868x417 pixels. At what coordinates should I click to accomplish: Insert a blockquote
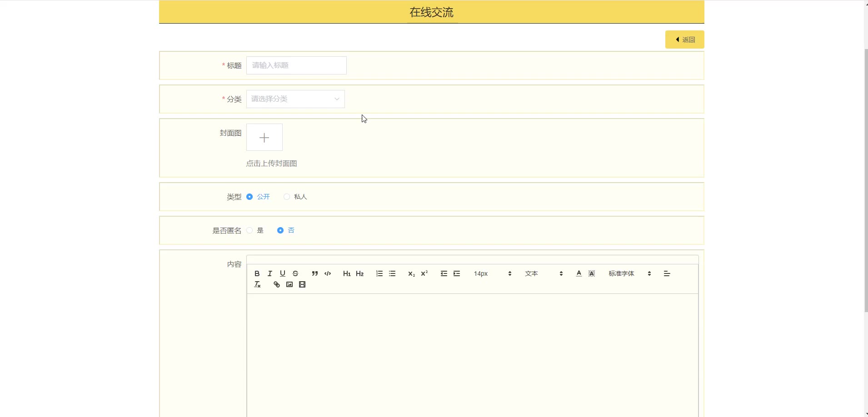(x=314, y=273)
